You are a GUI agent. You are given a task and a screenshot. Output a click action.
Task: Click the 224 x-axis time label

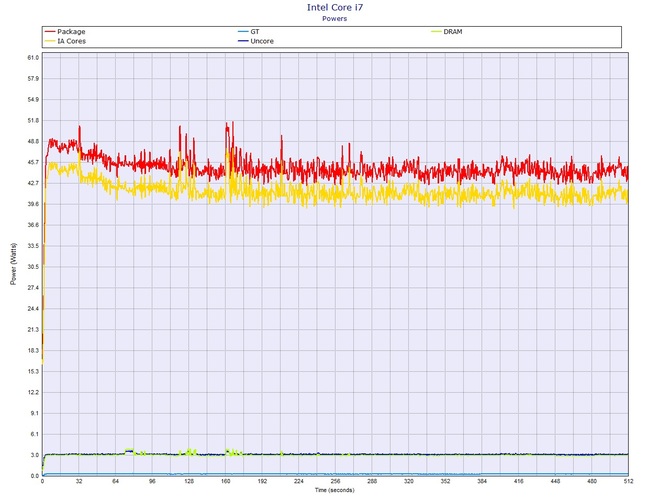click(x=299, y=481)
